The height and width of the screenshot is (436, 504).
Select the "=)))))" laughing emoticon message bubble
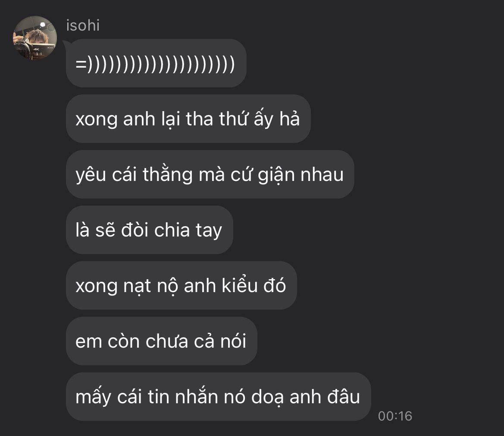[156, 63]
